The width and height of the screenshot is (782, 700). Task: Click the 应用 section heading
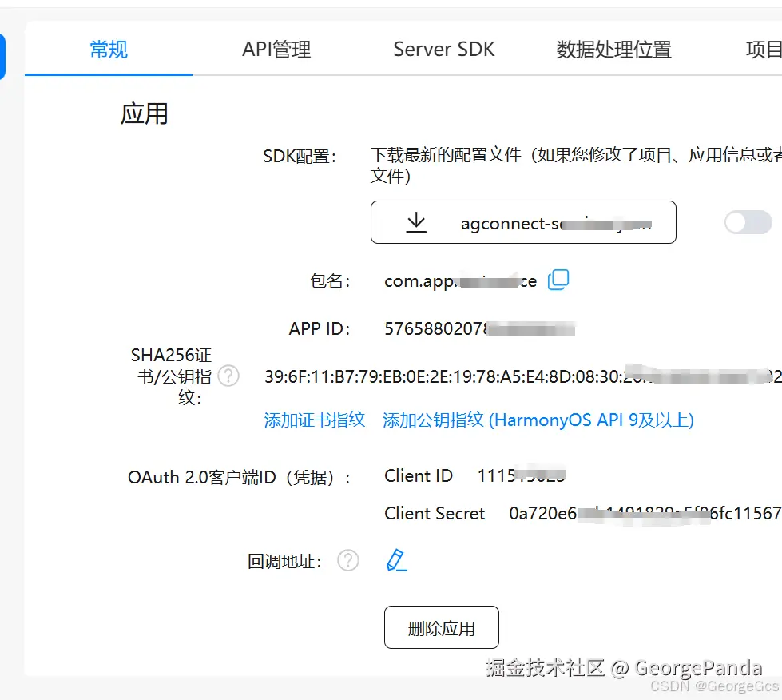[x=144, y=113]
